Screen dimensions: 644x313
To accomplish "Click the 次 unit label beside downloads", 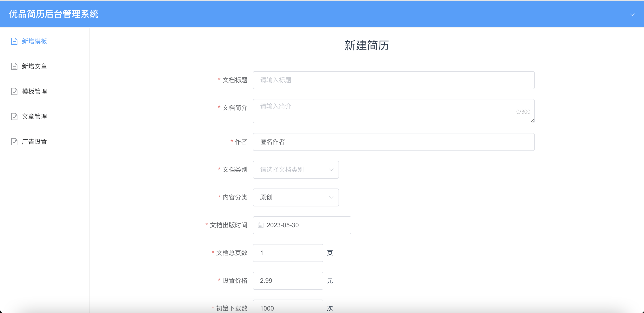I will tap(330, 308).
